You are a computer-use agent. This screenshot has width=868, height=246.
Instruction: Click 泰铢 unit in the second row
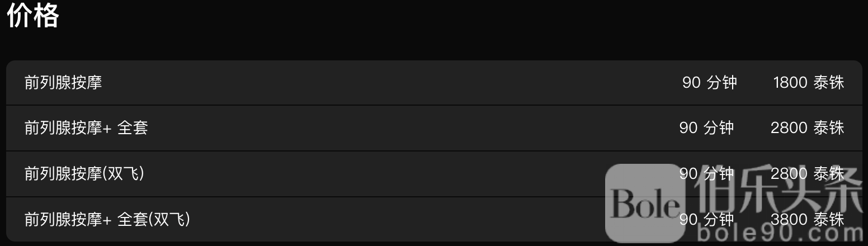pyautogui.click(x=829, y=129)
